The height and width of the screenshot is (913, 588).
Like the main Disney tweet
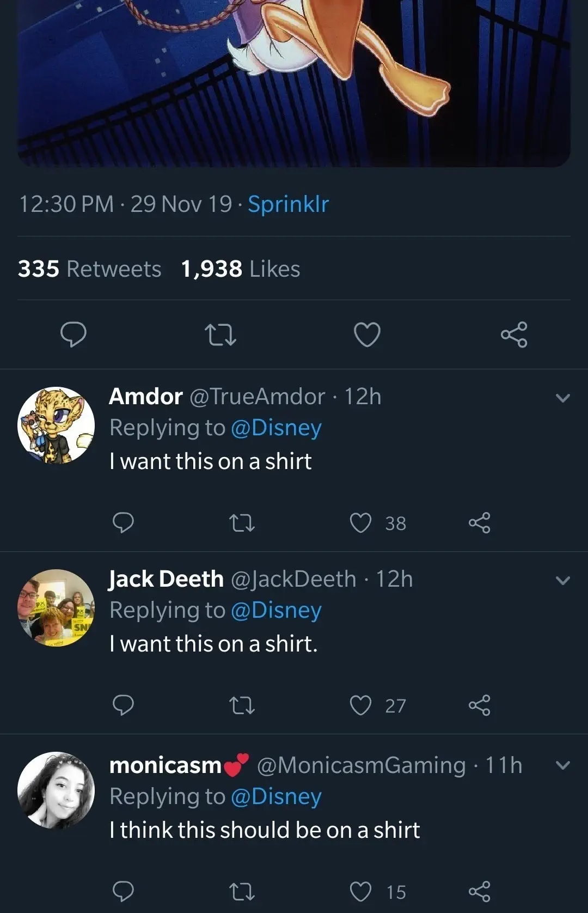367,334
